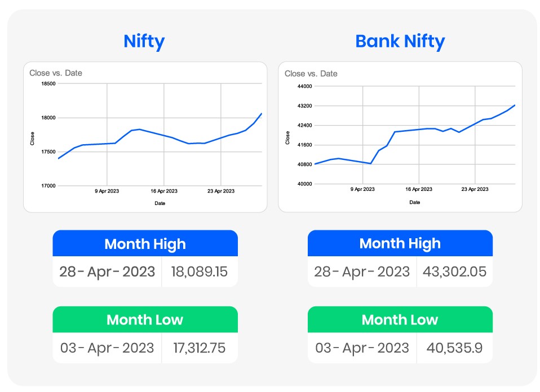Select the Bank Nifty chart's "Close vs. Date" title
Screen dimensions: 540x392
coord(311,74)
